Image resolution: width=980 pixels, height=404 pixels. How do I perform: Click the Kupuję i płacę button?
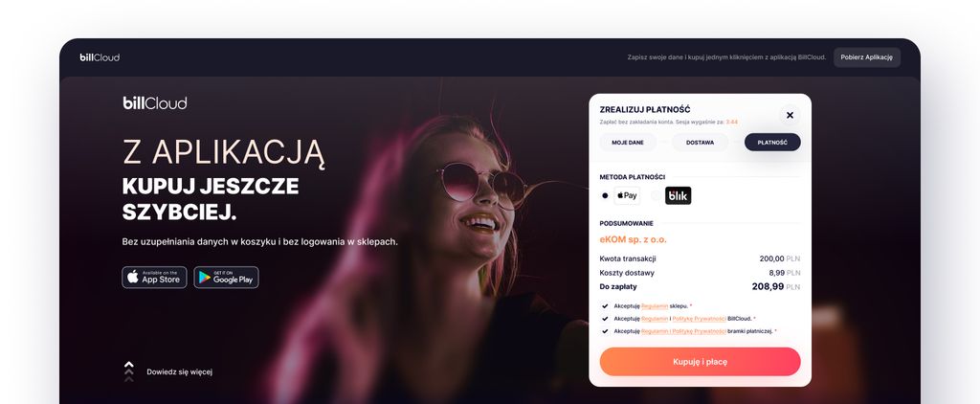click(x=700, y=362)
